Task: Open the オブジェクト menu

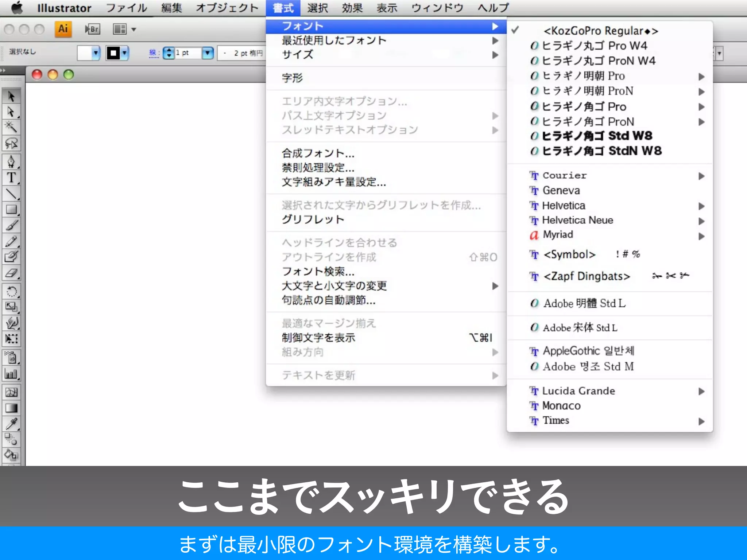Action: (227, 8)
